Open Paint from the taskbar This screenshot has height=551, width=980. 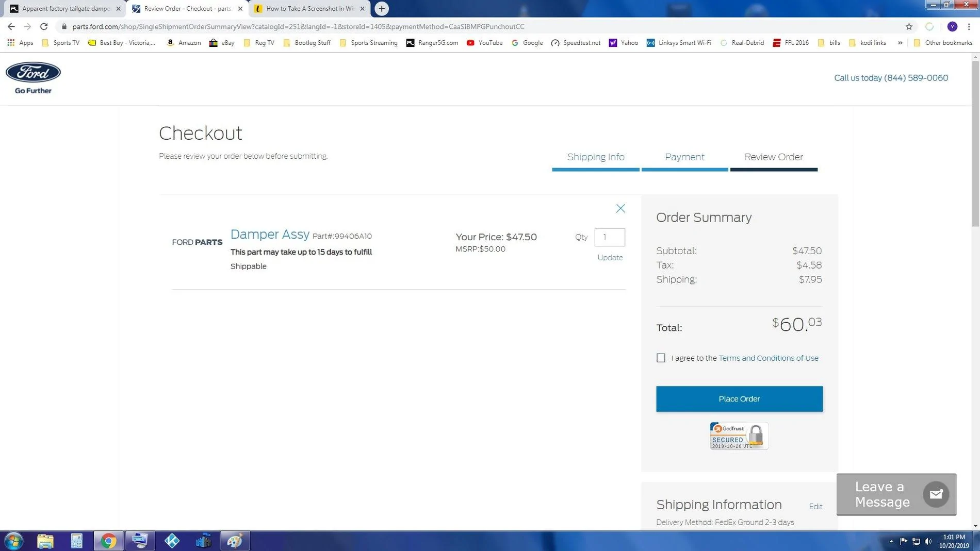click(x=235, y=541)
